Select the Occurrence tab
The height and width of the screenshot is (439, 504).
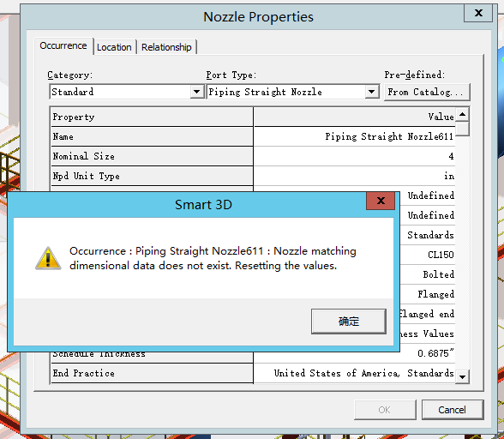63,46
